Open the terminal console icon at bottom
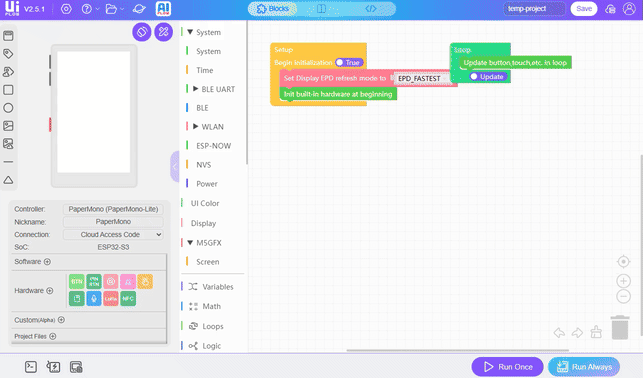The height and width of the screenshot is (378, 643). click(31, 367)
